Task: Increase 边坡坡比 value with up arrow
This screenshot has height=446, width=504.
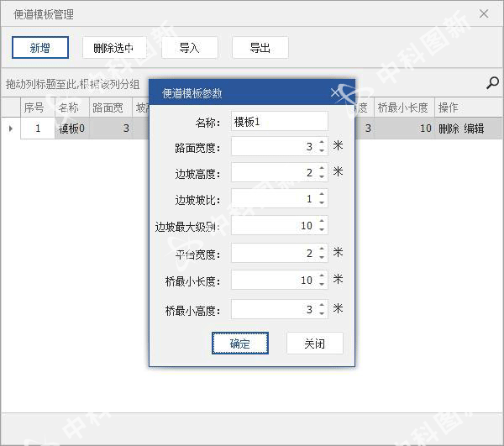Action: pos(322,196)
